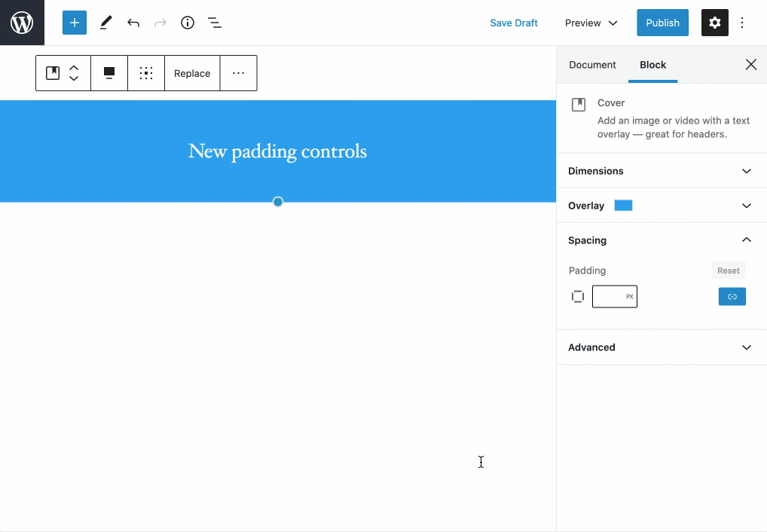Move the block down with arrow
The image size is (767, 532).
pos(74,78)
